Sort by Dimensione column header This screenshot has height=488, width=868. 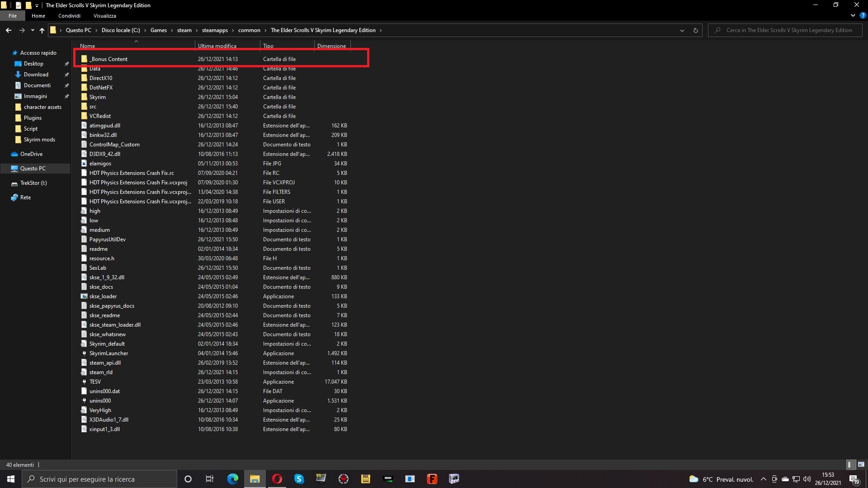332,46
